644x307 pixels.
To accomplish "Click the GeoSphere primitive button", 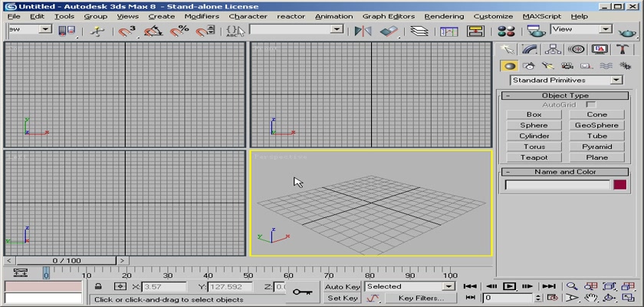I will click(596, 125).
